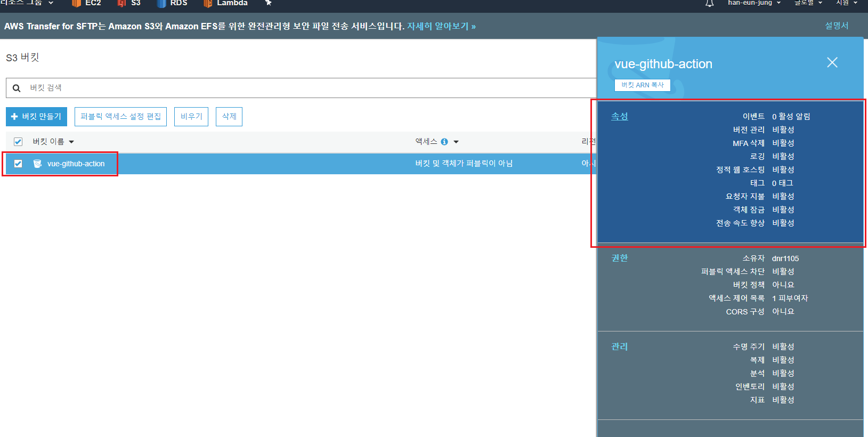Open the 권한 section link
Screen dimensions: 868x437
619,258
